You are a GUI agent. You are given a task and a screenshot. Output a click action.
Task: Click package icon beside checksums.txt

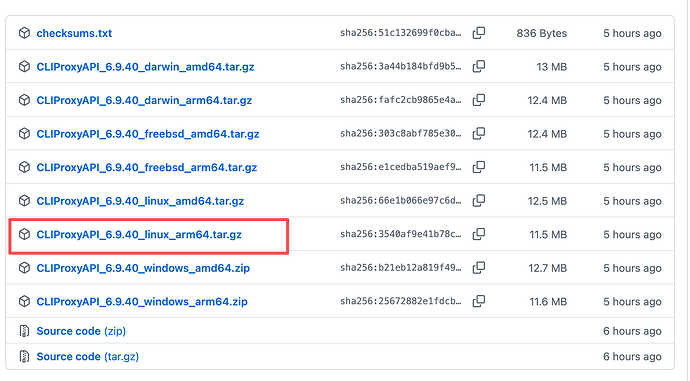(x=24, y=33)
